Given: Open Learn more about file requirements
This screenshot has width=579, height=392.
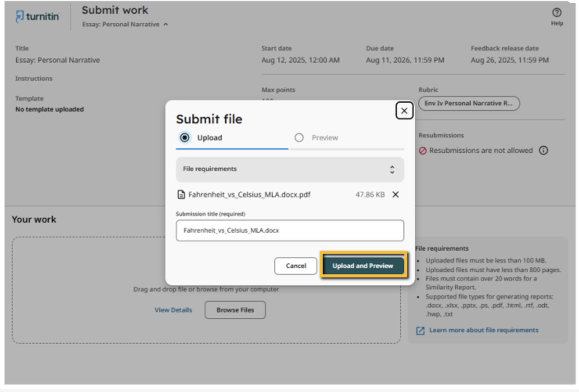Looking at the screenshot, I should [x=484, y=330].
